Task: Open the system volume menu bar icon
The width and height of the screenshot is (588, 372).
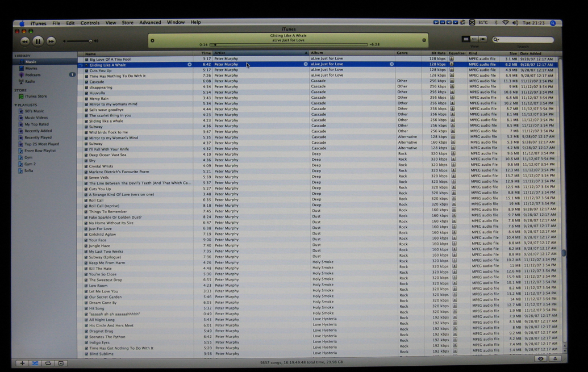Action: 515,23
